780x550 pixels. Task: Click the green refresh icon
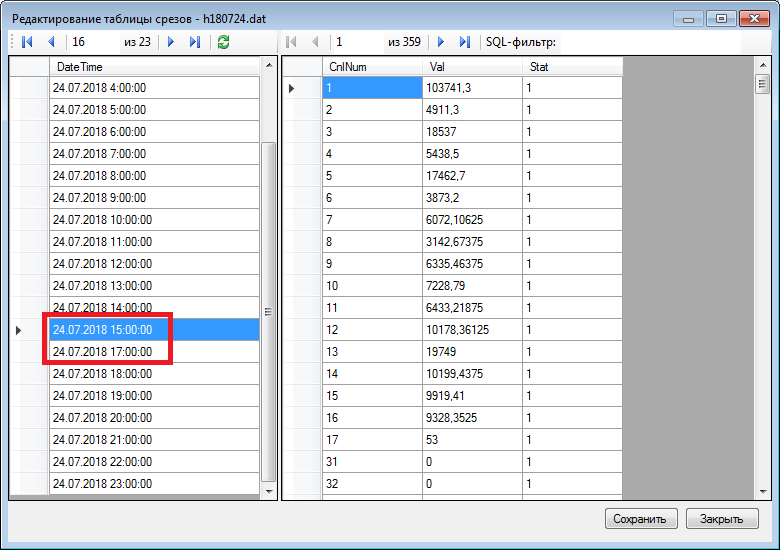coord(224,42)
